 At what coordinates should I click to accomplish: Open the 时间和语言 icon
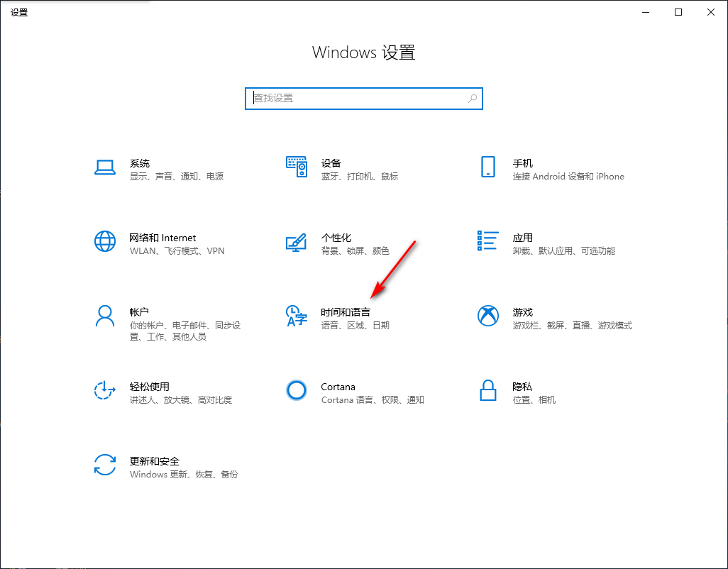pos(297,316)
